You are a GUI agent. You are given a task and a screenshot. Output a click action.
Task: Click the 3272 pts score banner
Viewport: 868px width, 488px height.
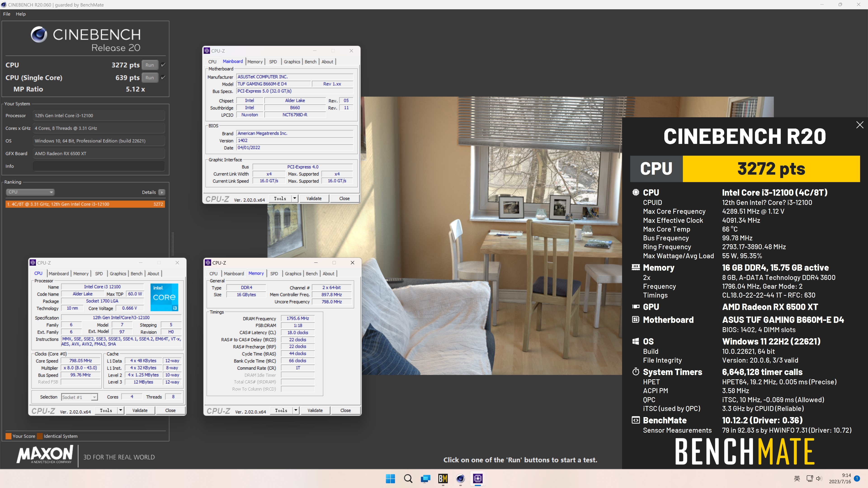coord(771,169)
